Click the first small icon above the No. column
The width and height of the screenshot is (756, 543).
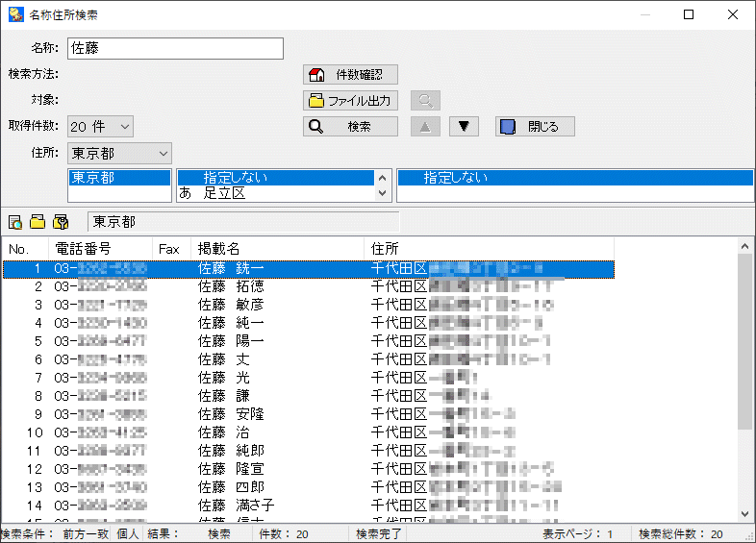click(x=15, y=222)
